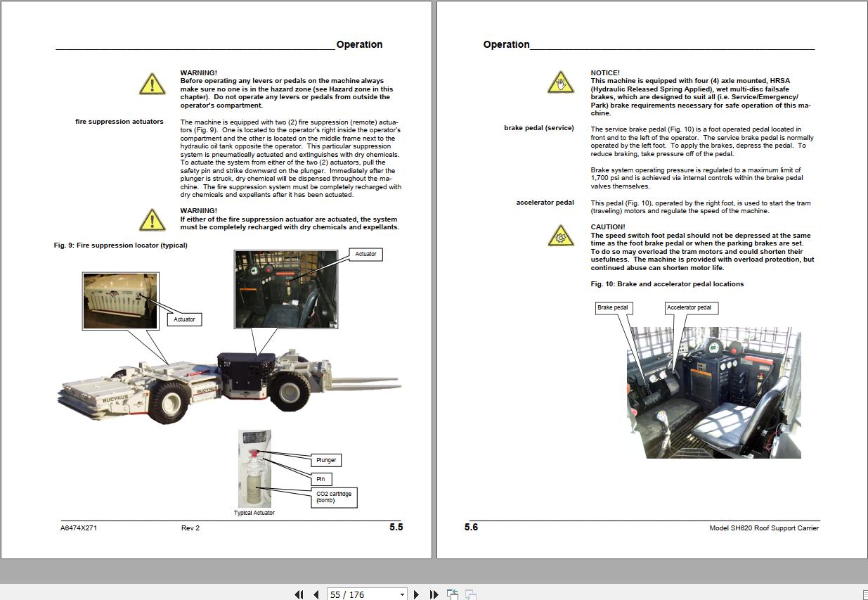Click the Actuator callout label
This screenshot has height=600, width=868.
pyautogui.click(x=365, y=254)
